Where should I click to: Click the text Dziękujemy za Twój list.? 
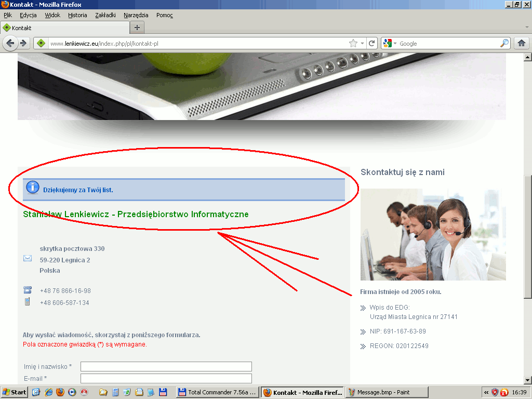tap(78, 190)
